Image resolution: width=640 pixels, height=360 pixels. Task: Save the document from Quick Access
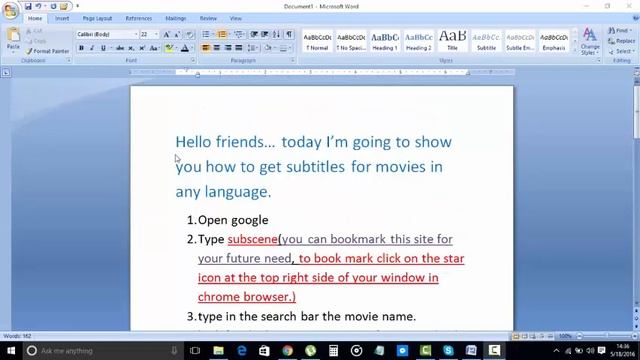28,6
